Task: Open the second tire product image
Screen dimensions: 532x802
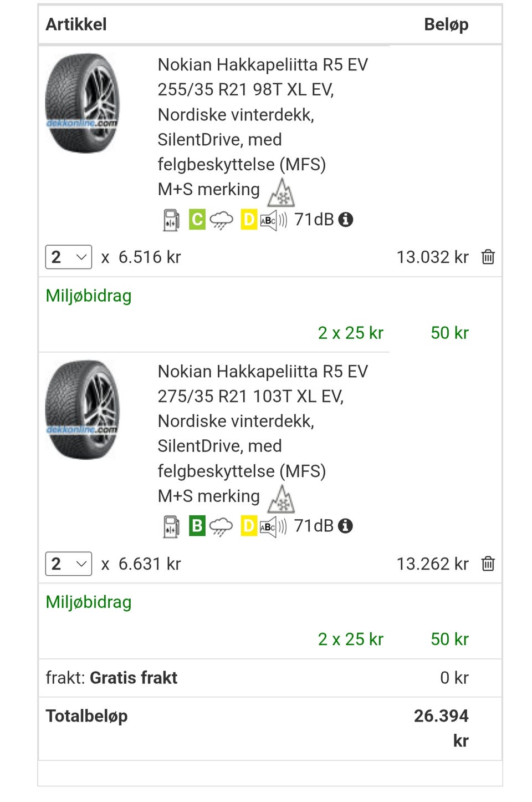Action: click(x=82, y=410)
